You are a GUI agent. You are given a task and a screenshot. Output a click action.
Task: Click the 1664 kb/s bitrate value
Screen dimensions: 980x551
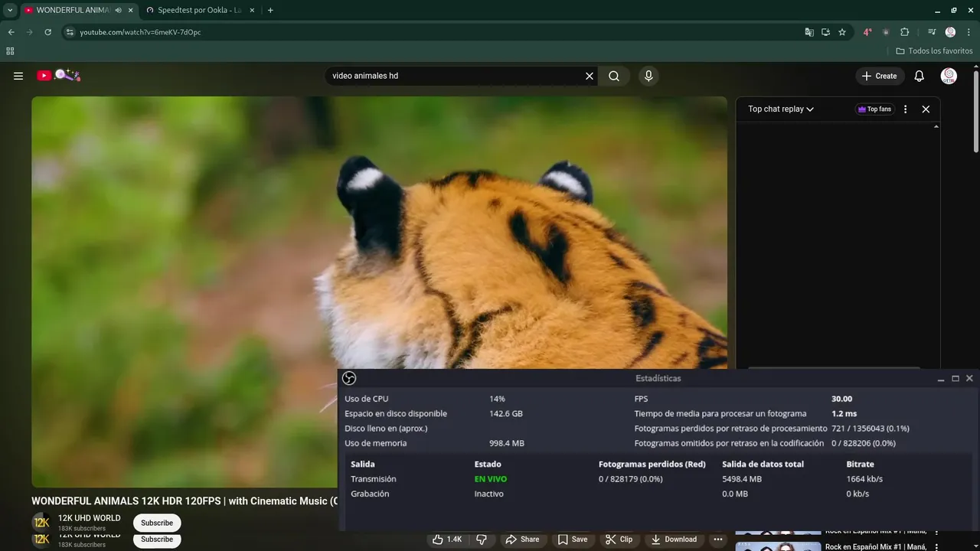coord(864,479)
